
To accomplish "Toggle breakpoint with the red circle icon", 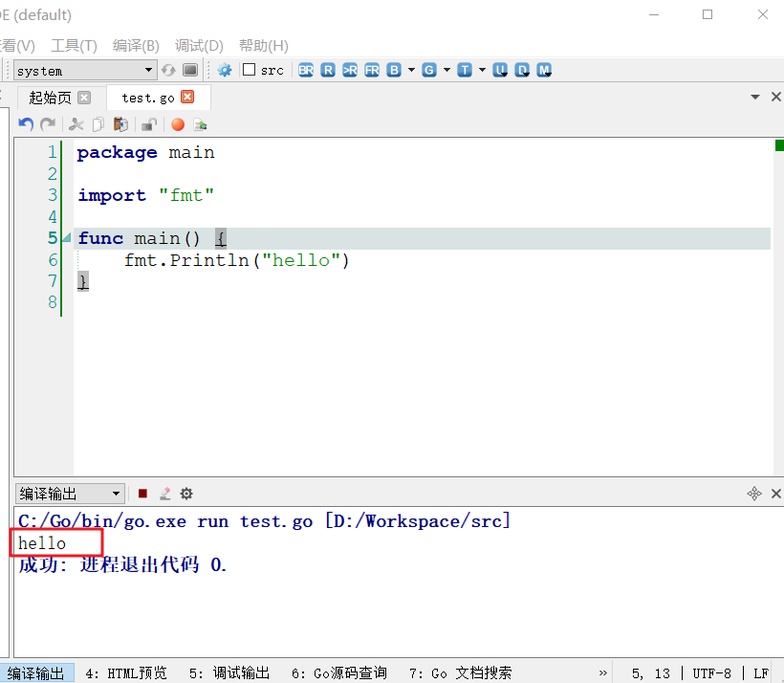I will pyautogui.click(x=177, y=124).
